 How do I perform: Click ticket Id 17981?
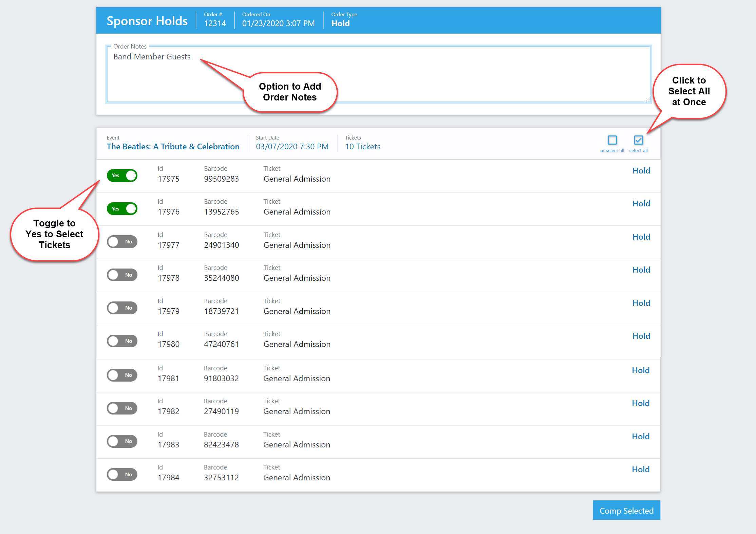168,379
